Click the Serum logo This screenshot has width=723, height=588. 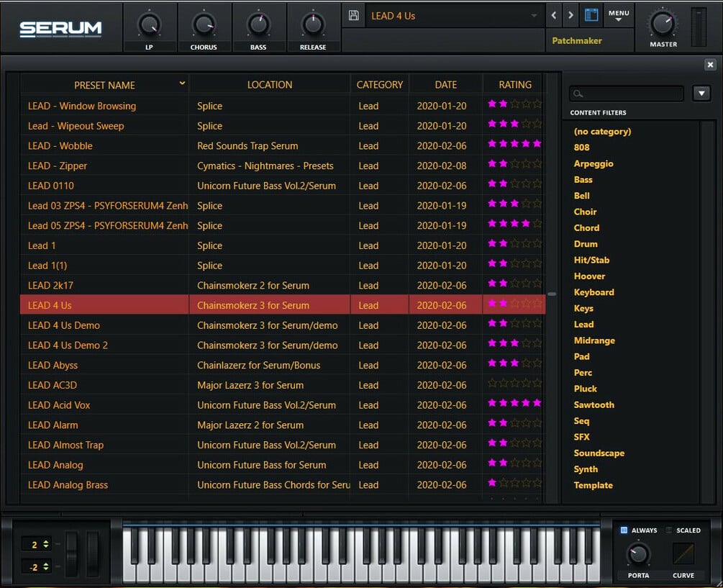tap(60, 29)
